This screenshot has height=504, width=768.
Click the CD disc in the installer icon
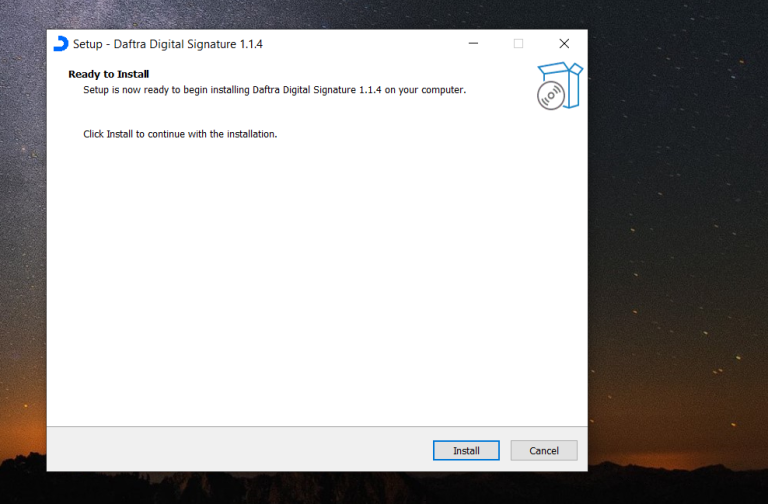coord(550,96)
